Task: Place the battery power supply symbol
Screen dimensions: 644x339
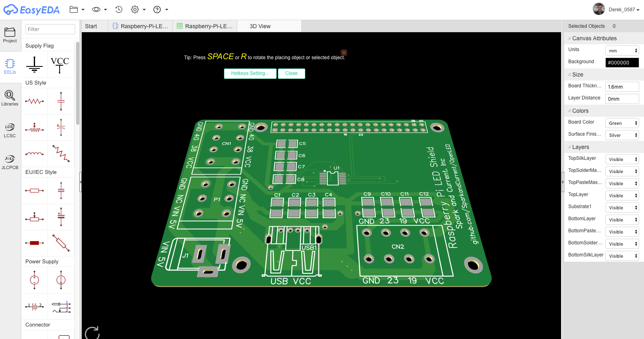Action: 34,306
